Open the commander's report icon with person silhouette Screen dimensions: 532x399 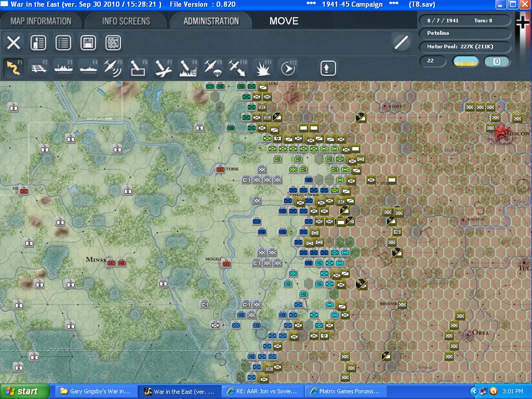click(x=38, y=43)
